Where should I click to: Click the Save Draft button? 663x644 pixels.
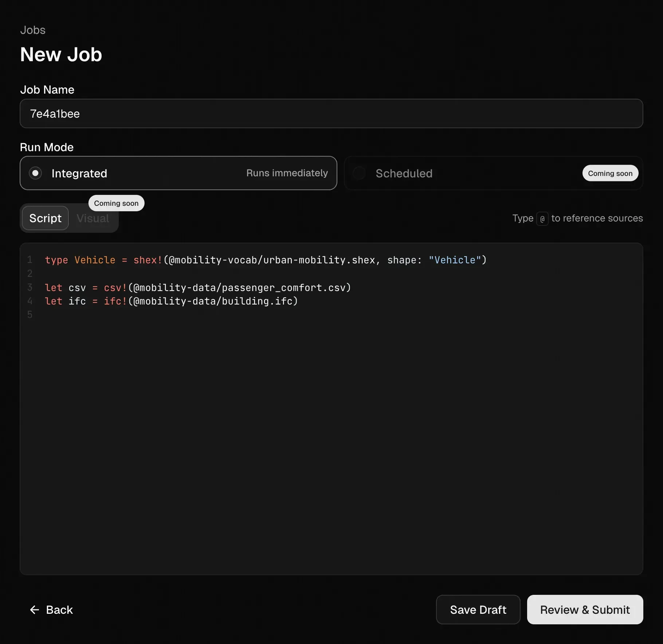(x=478, y=610)
